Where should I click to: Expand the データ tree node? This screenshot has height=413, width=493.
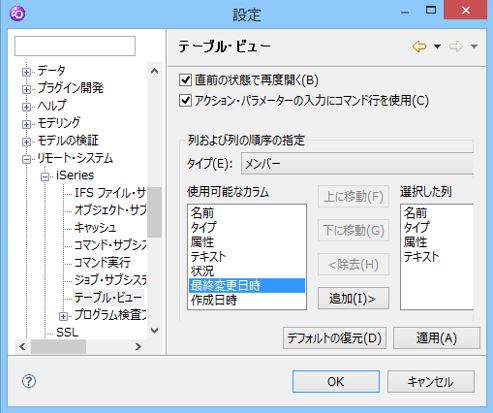pos(26,72)
